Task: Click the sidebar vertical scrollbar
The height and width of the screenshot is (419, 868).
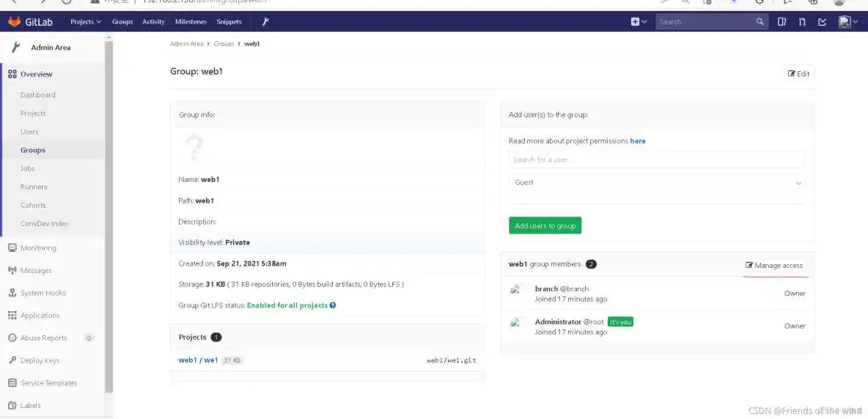Action: coord(109,220)
